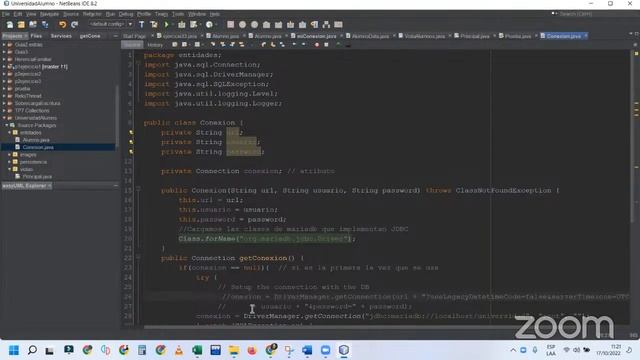
Task: Open the Refactor menu
Action: click(x=92, y=14)
